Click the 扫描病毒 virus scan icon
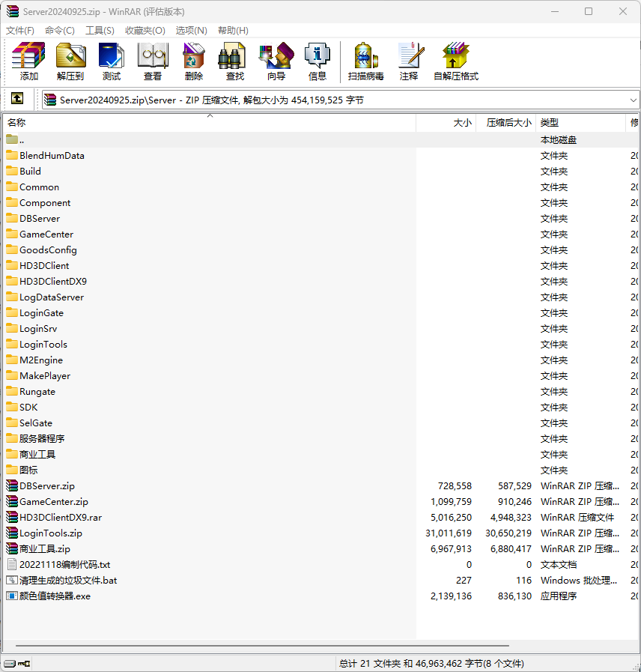 tap(365, 61)
